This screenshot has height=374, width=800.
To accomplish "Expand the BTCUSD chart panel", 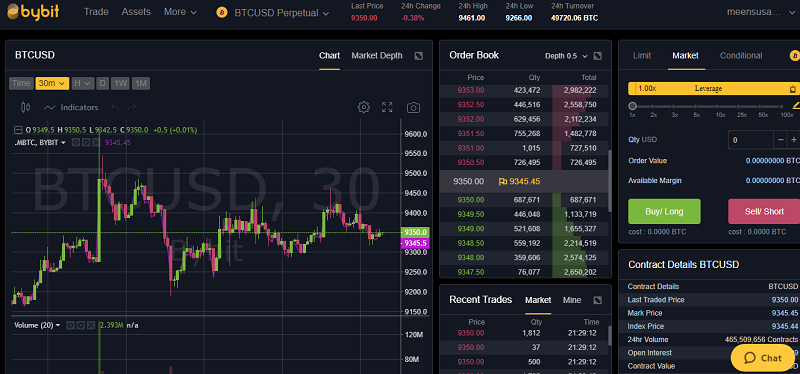I will coord(418,56).
